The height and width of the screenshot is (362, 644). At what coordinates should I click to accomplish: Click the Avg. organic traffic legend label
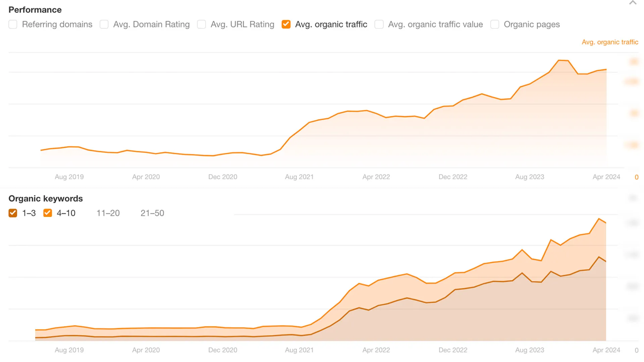click(610, 42)
